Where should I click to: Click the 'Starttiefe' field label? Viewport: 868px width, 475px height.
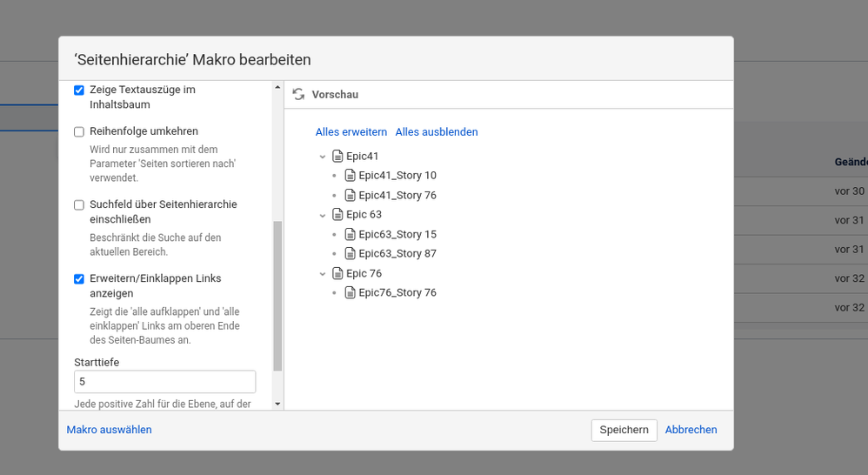pos(97,362)
